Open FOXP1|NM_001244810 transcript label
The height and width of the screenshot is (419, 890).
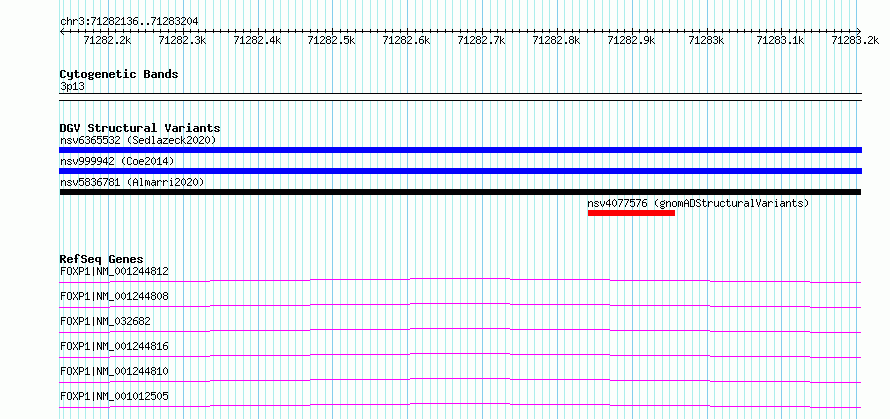coord(114,371)
